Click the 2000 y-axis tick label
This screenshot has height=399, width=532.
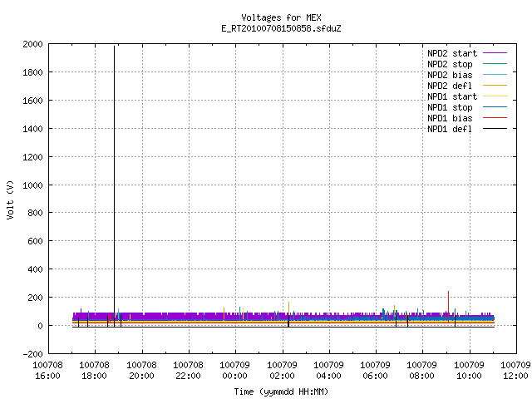(x=32, y=44)
